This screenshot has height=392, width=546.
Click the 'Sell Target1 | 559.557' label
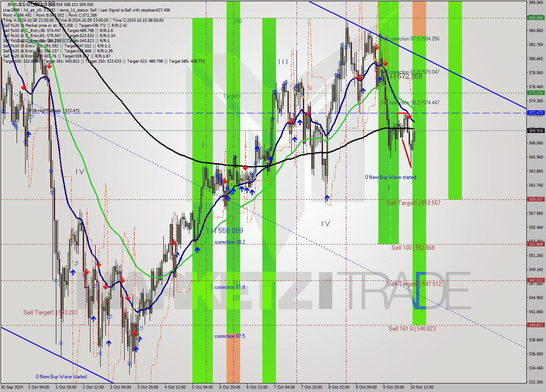point(413,203)
